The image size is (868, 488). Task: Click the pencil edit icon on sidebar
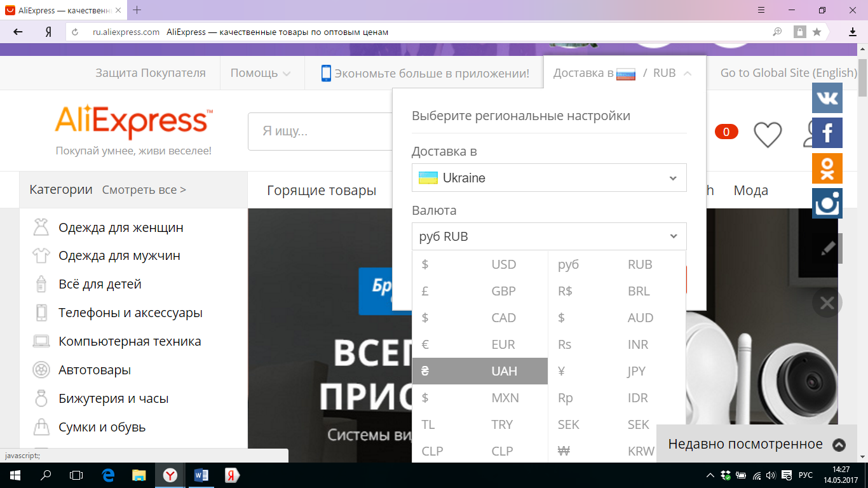point(827,248)
